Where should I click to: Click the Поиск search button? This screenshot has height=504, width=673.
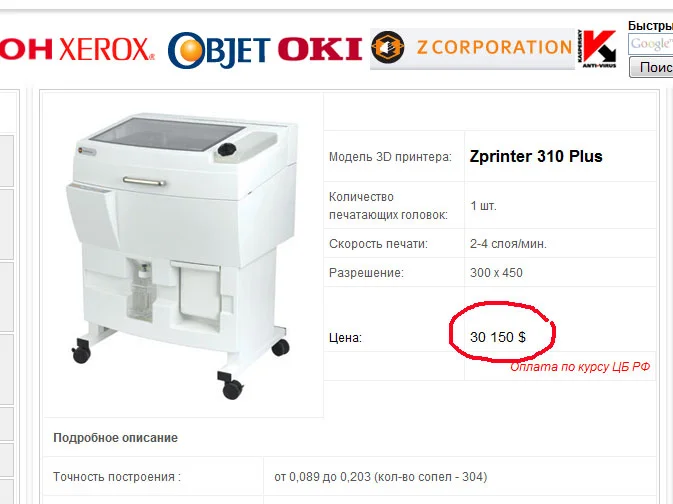652,67
